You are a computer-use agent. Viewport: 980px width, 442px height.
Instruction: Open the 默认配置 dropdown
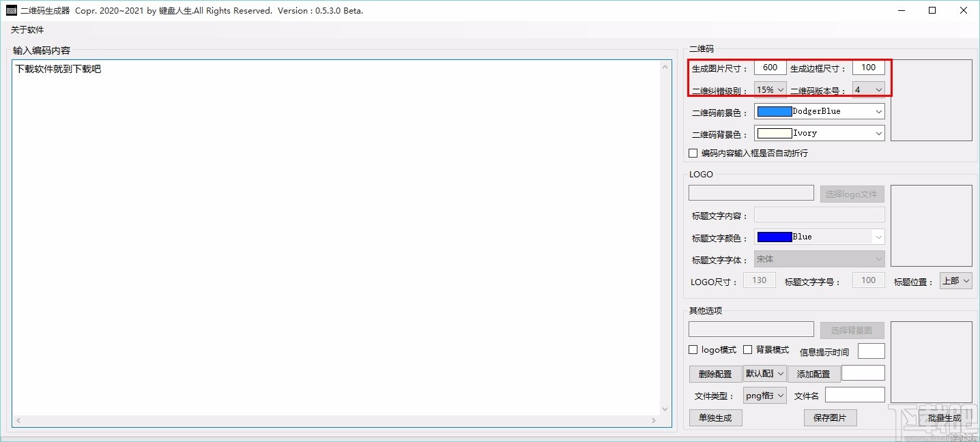(x=764, y=373)
